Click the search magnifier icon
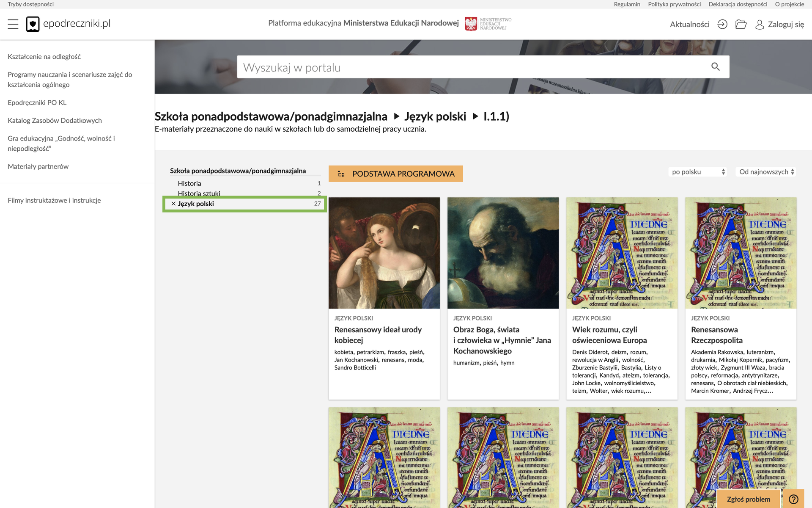Screen dimensions: 812x508 (x=716, y=66)
